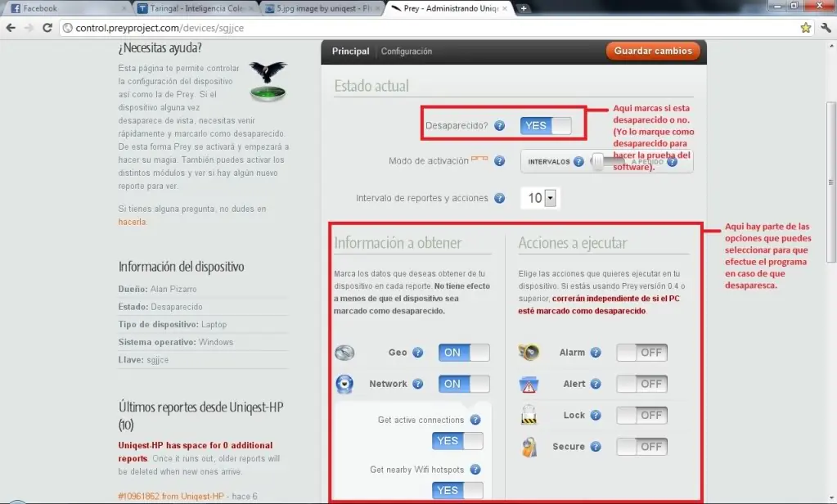Click the 'Llave: sgjjce' row
This screenshot has width=837, height=504.
click(203, 359)
